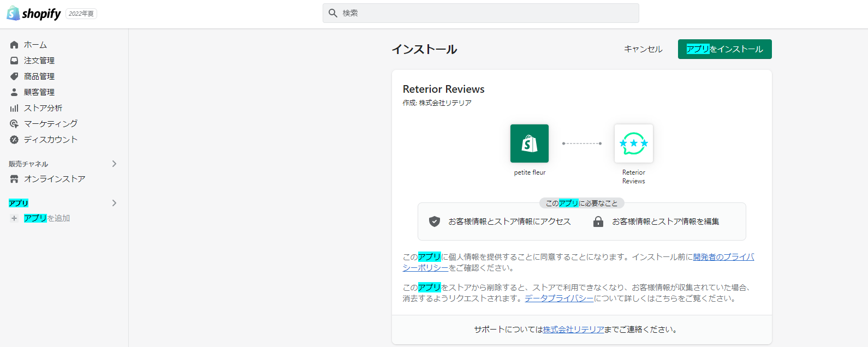Click the products tag icon
This screenshot has width=868, height=347.
click(x=14, y=76)
